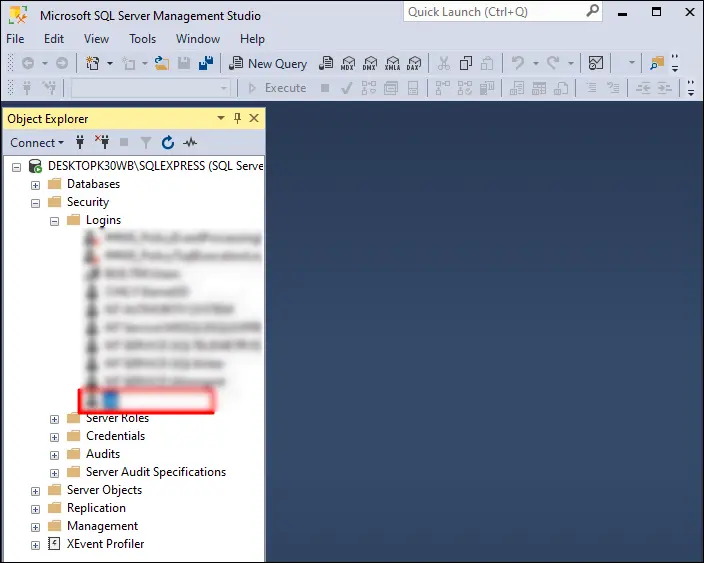
Task: Click the Connect Object Explorer plug icon
Action: 80,142
